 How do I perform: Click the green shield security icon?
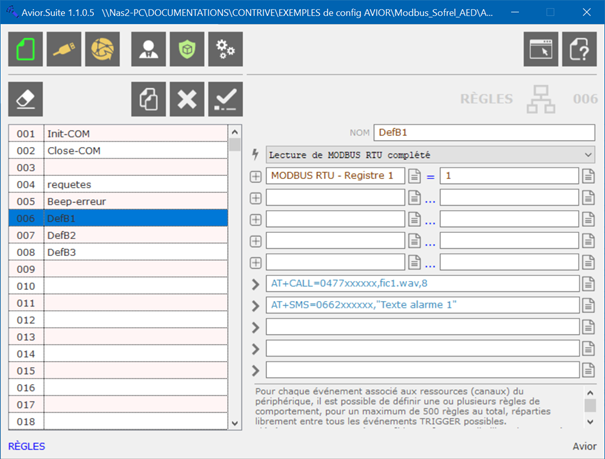186,49
